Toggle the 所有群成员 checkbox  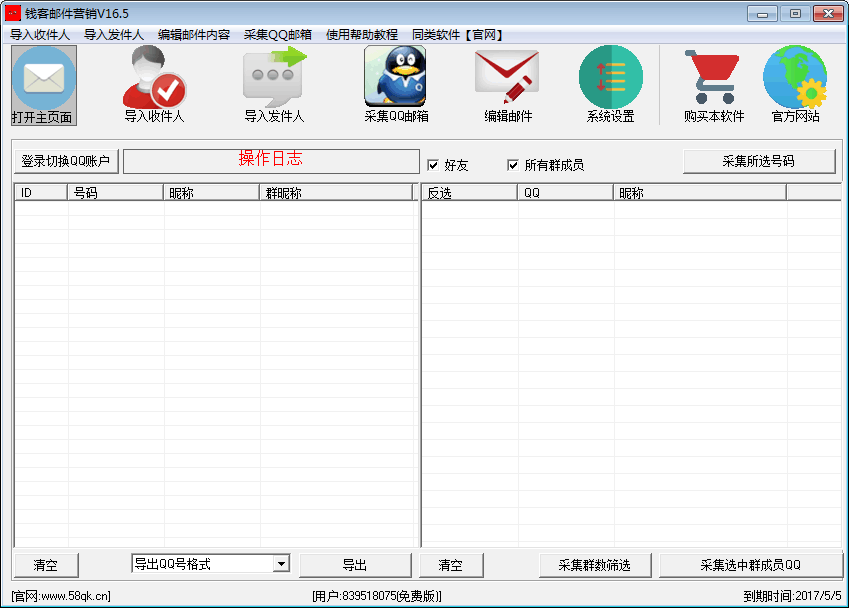click(513, 165)
